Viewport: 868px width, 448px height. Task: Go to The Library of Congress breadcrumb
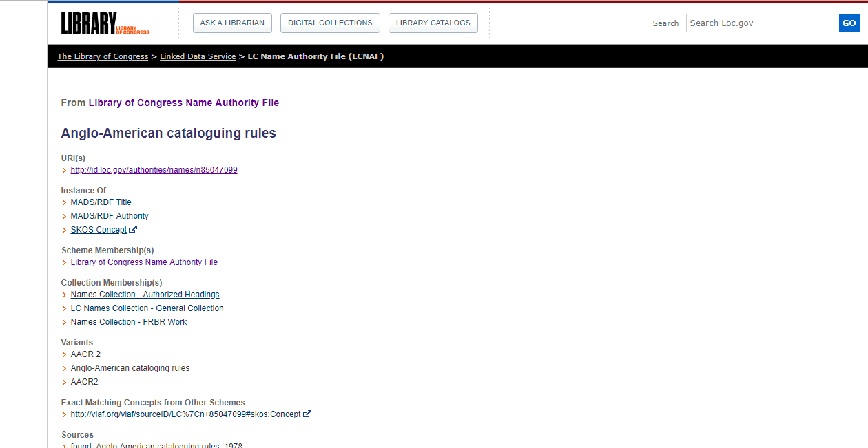point(103,56)
